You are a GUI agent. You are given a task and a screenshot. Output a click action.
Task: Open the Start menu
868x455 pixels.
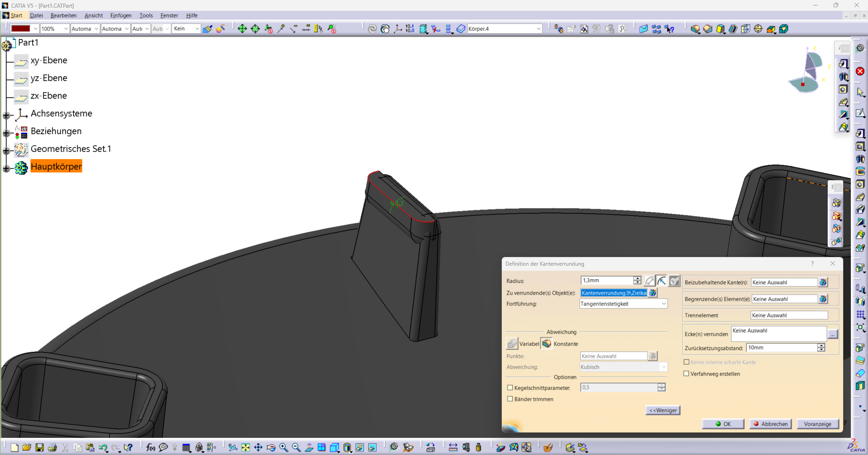click(17, 15)
